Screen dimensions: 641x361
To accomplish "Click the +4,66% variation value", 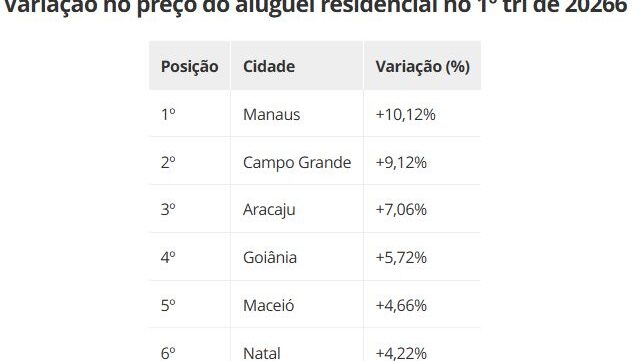I will [401, 305].
